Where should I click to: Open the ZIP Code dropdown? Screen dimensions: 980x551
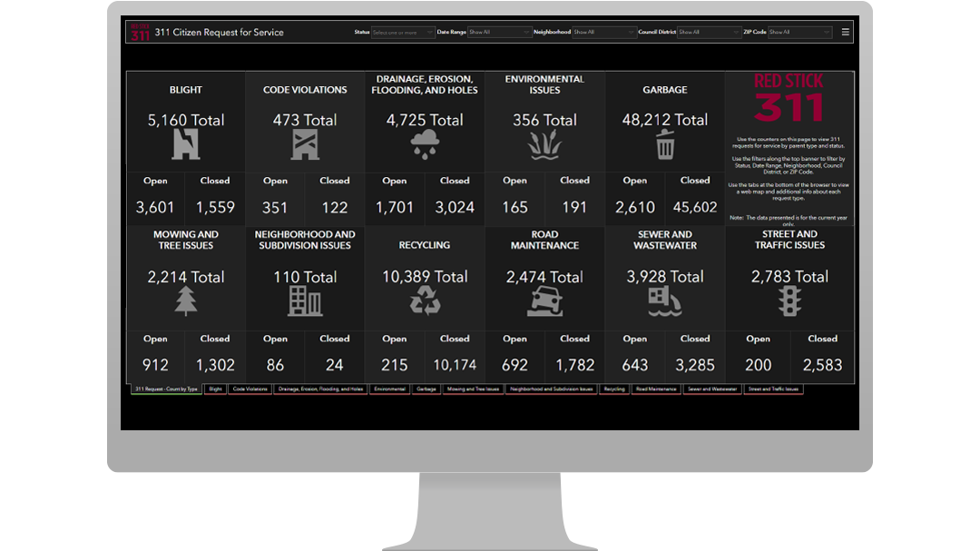click(x=799, y=32)
